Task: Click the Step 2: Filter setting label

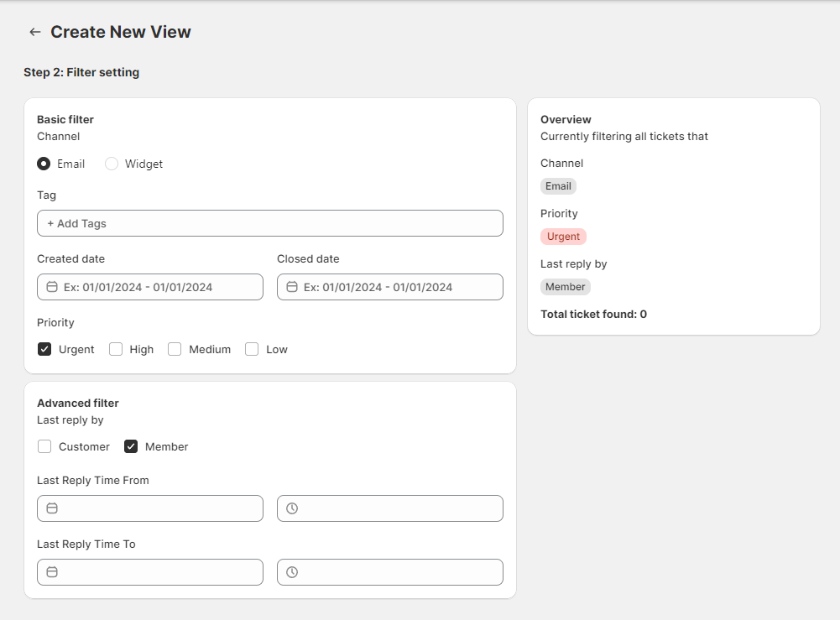Action: click(81, 72)
